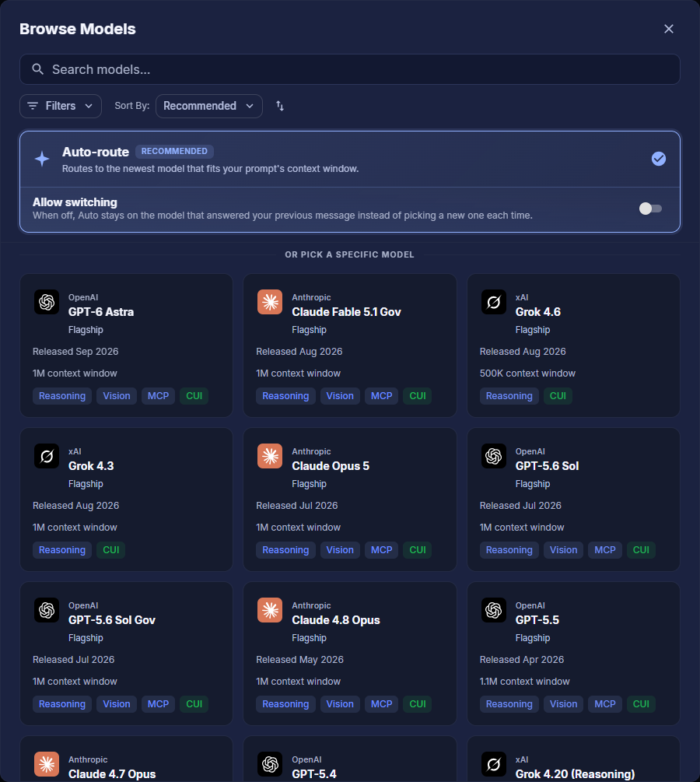Choose the Grok 4.20 (Reasoning) model name
This screenshot has height=782, width=700.
(575, 774)
